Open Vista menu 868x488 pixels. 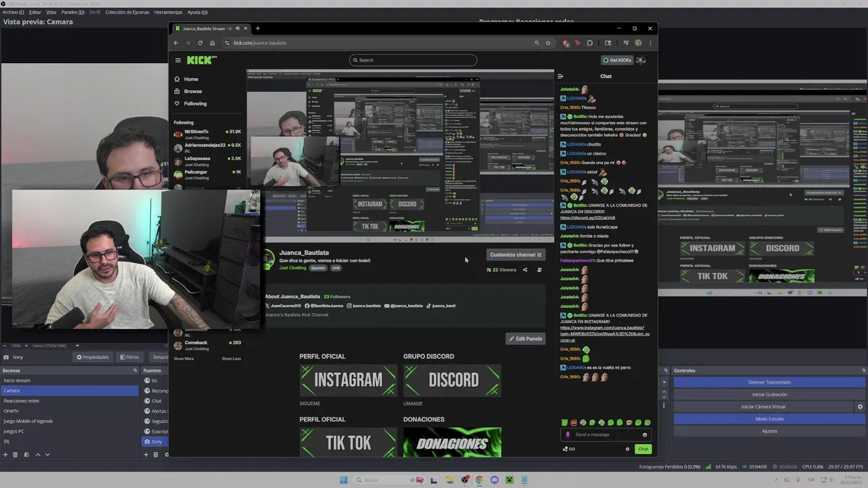[51, 12]
